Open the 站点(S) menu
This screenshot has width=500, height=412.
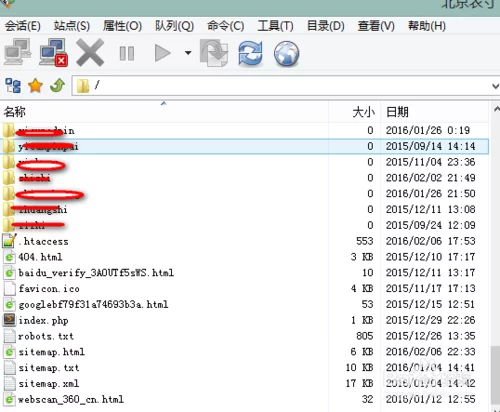[x=72, y=26]
